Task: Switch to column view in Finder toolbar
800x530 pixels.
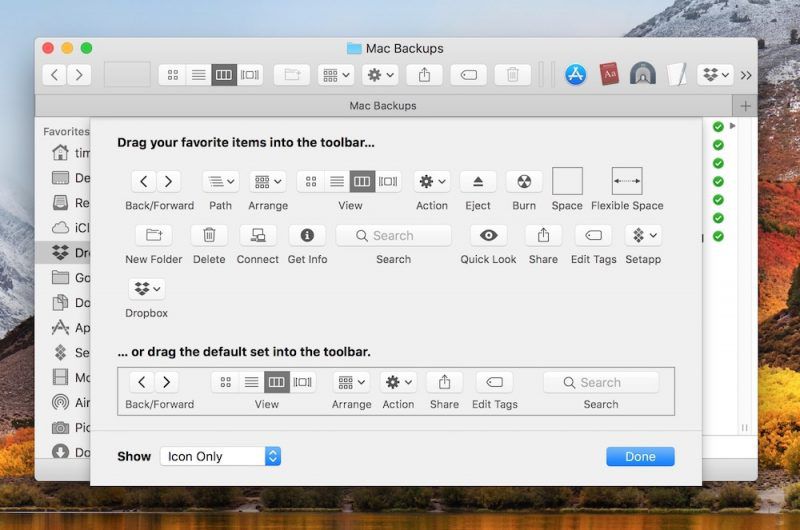Action: pos(225,75)
